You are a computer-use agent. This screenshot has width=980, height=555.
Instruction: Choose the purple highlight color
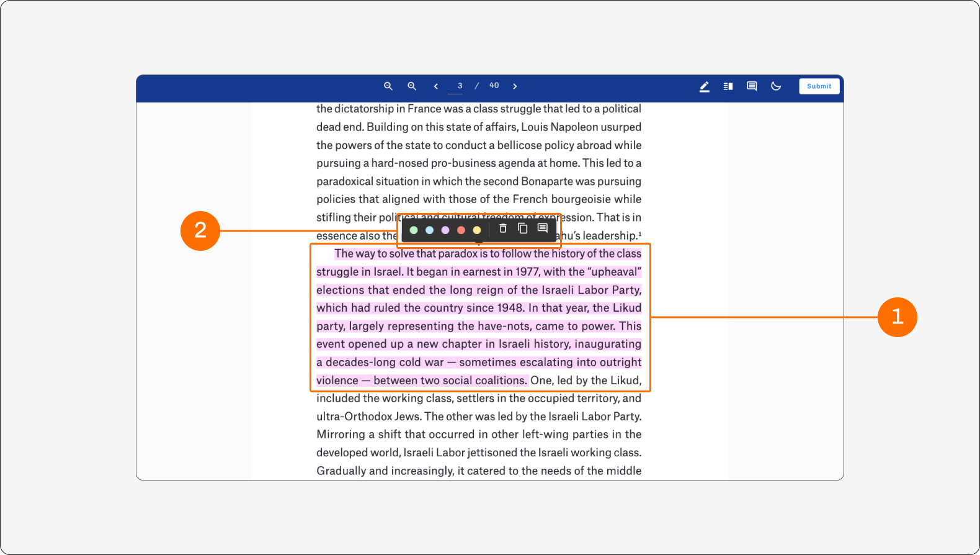[x=445, y=230]
